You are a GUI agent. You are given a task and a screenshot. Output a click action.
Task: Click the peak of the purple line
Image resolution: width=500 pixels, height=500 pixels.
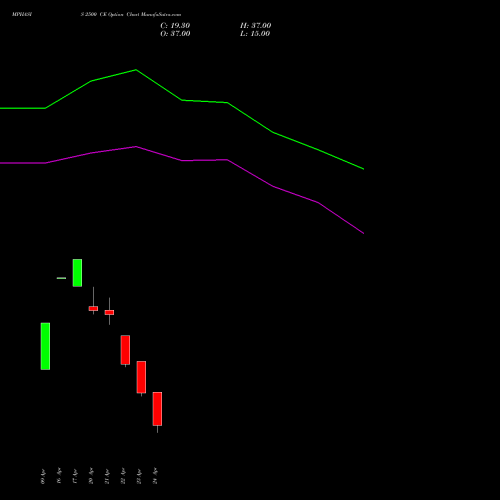coord(136,146)
